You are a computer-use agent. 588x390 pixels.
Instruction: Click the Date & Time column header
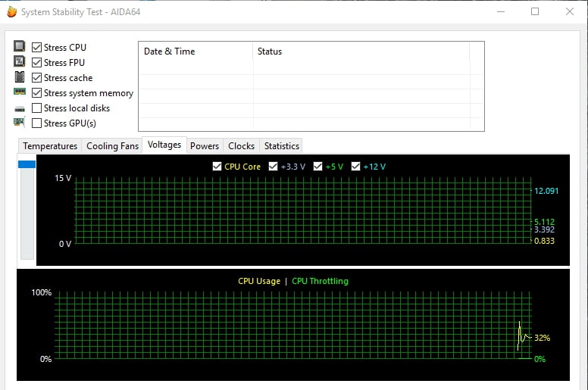195,51
